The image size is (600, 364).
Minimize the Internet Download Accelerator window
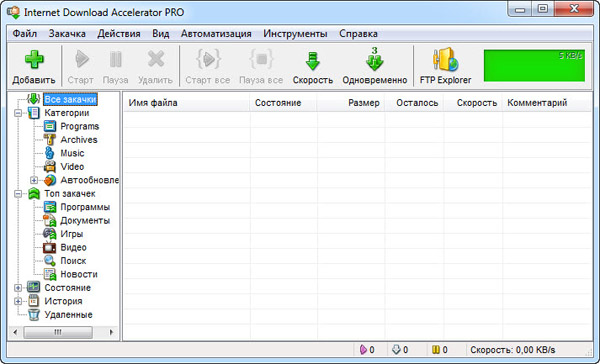pos(520,9)
